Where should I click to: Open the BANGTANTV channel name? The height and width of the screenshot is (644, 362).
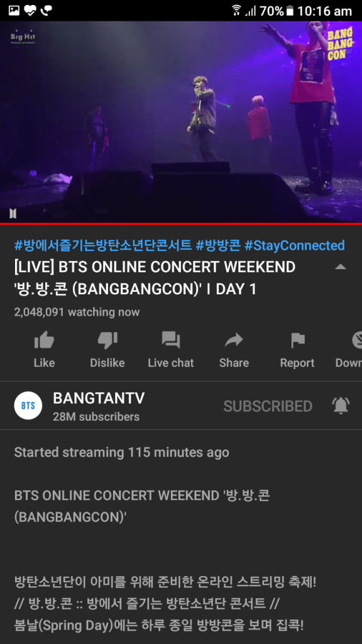(x=99, y=397)
